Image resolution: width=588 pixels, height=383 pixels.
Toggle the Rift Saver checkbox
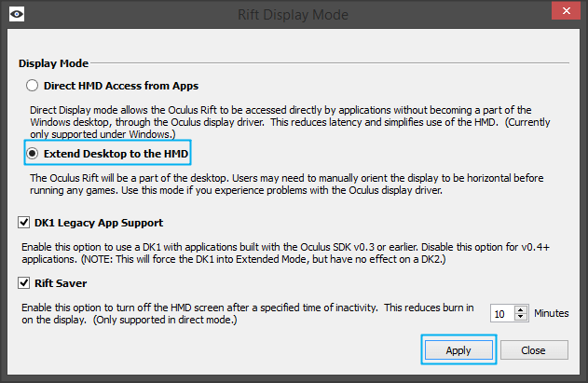[x=23, y=283]
